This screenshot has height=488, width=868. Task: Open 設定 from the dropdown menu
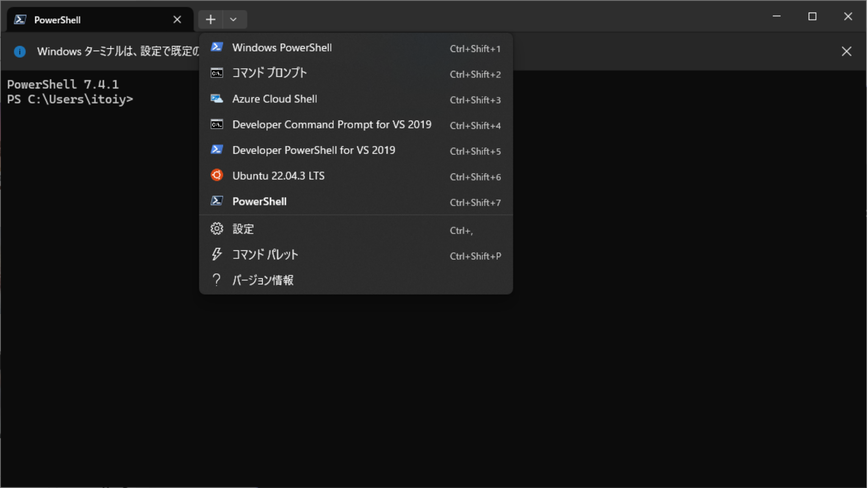[356, 229]
